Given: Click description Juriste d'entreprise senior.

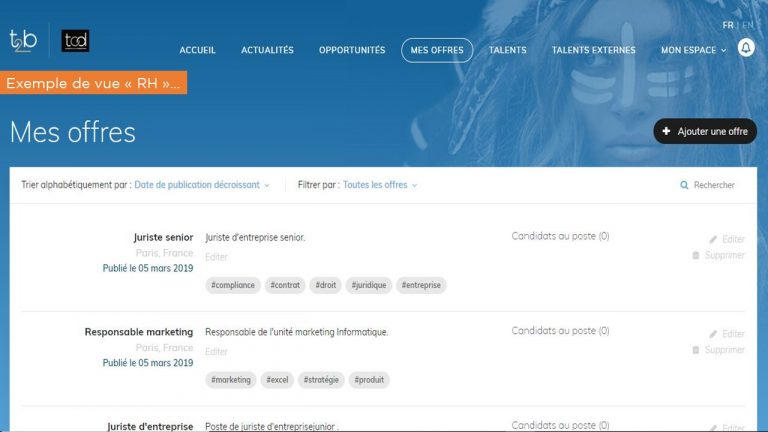Looking at the screenshot, I should (x=255, y=237).
